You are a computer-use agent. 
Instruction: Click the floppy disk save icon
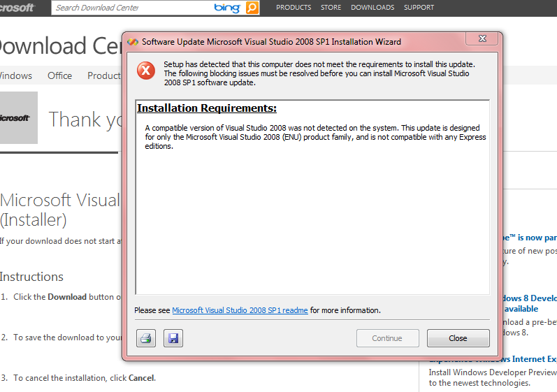173,338
